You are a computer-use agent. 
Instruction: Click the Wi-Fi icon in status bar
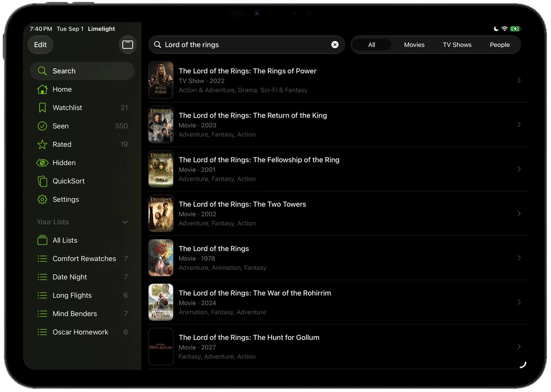[x=504, y=29]
